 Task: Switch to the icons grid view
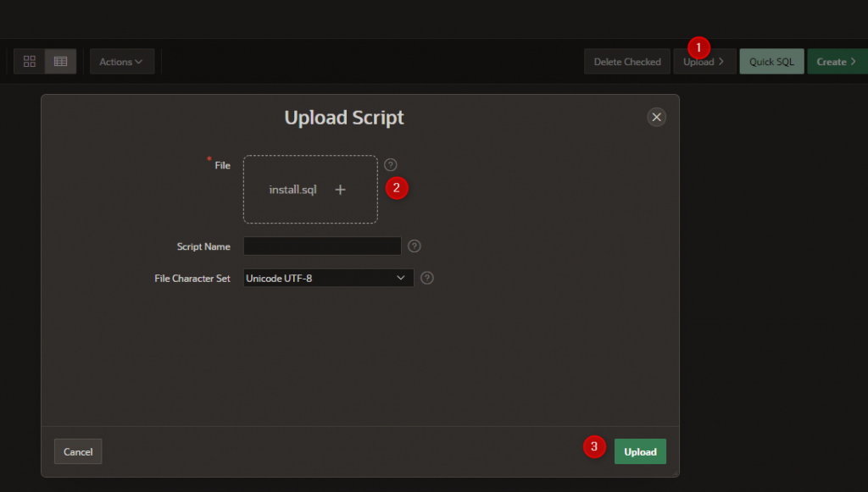30,62
